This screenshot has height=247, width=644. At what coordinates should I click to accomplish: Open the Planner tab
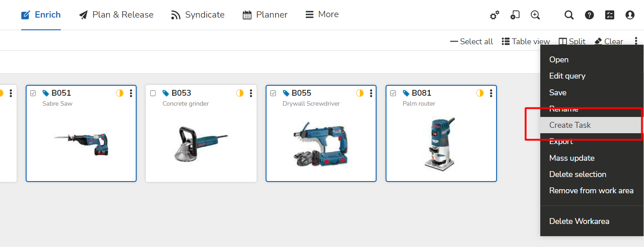[x=265, y=15]
